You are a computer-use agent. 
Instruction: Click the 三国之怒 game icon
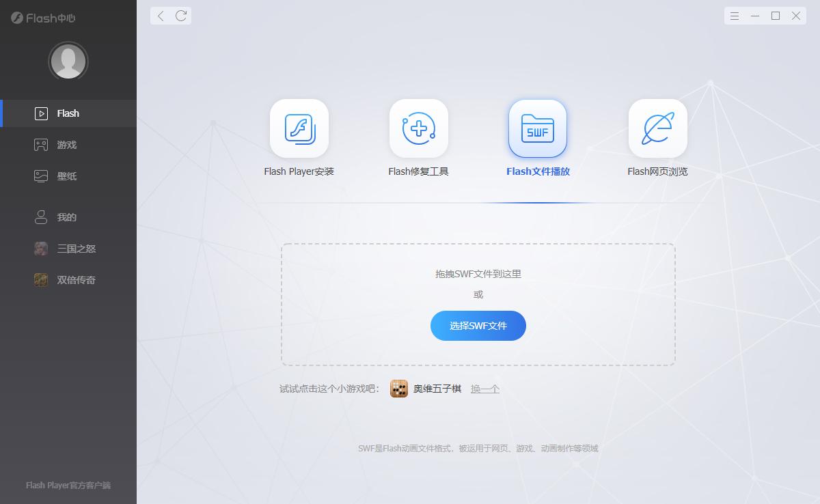(x=41, y=249)
